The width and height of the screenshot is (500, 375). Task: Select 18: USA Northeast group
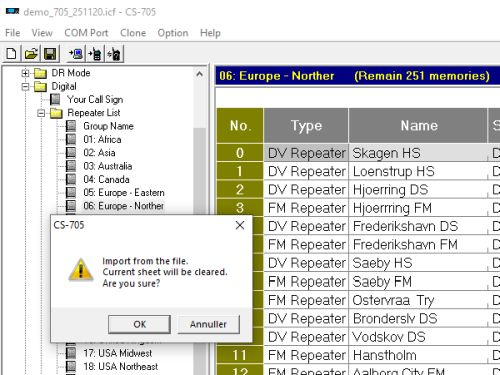point(121,366)
